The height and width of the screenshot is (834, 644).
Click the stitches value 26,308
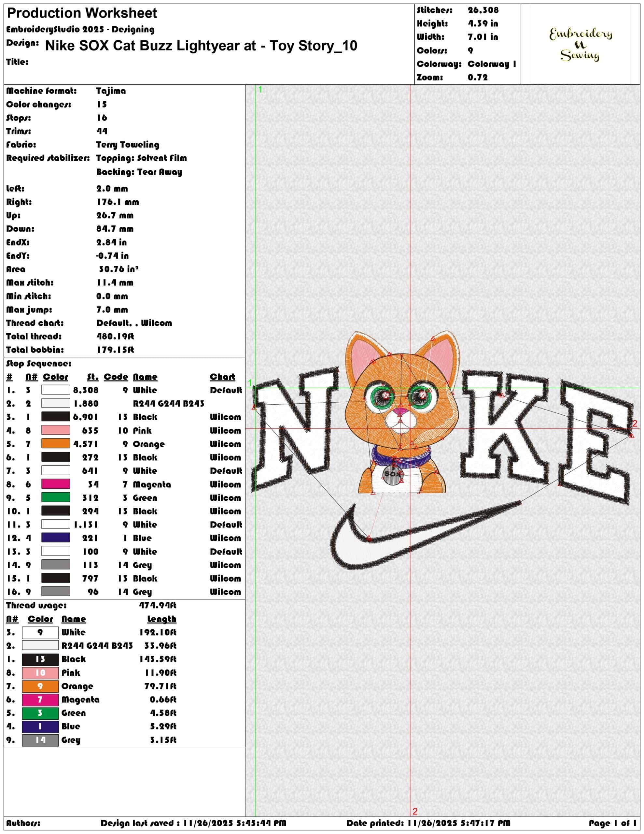[x=483, y=10]
